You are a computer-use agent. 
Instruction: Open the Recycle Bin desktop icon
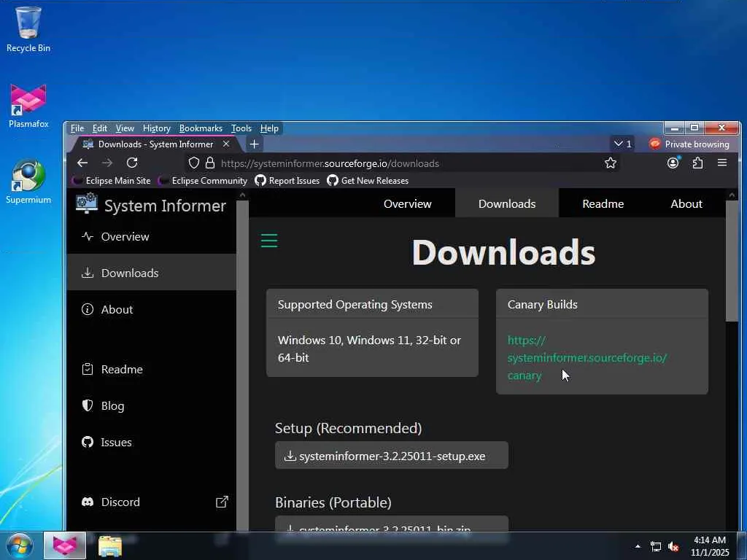coord(28,29)
